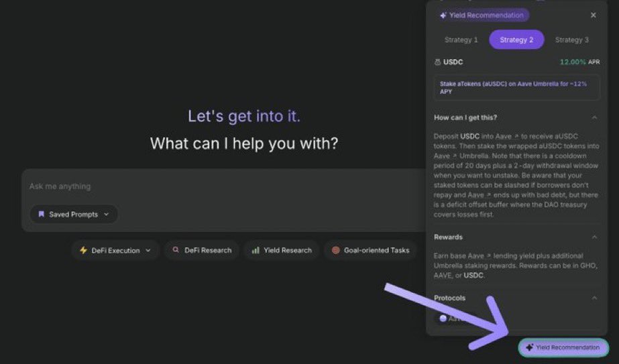Open the Aave link before 'ends up with bad debt'

pyautogui.click(x=480, y=195)
